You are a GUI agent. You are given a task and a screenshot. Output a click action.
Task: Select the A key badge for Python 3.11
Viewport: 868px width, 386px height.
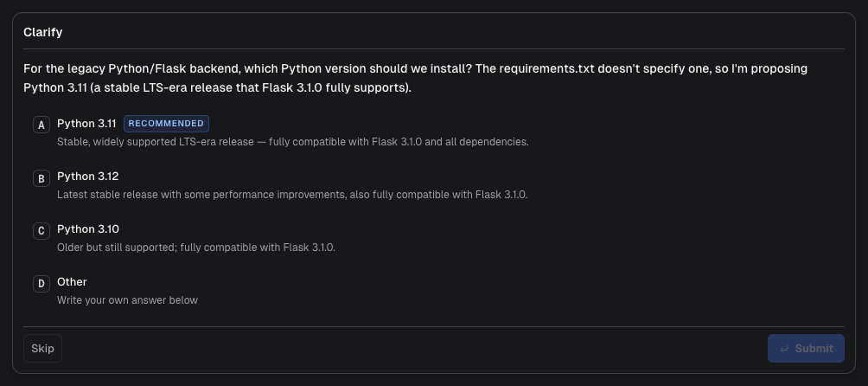coord(41,125)
